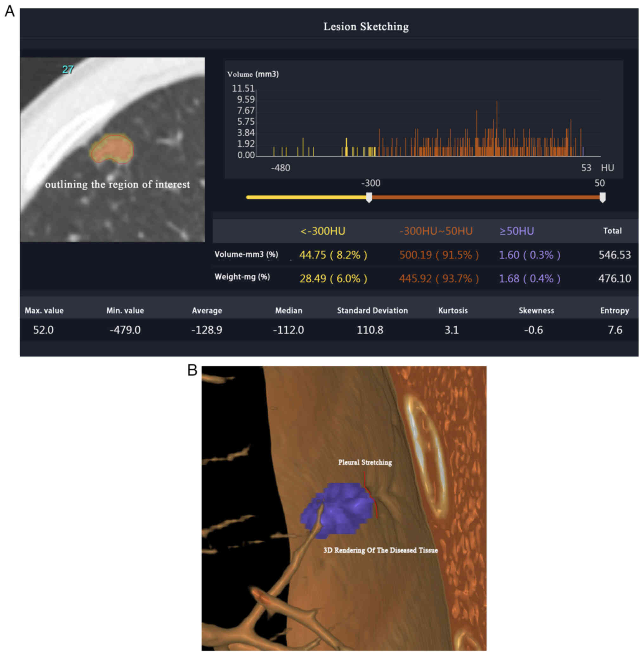The width and height of the screenshot is (644, 655).
Task: Click total volume value 546.53
Action: tap(615, 255)
